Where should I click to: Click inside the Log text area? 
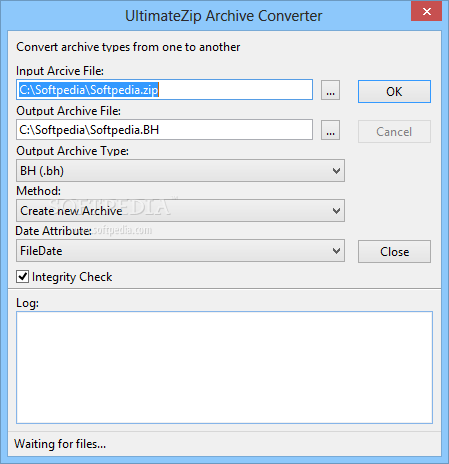224,367
